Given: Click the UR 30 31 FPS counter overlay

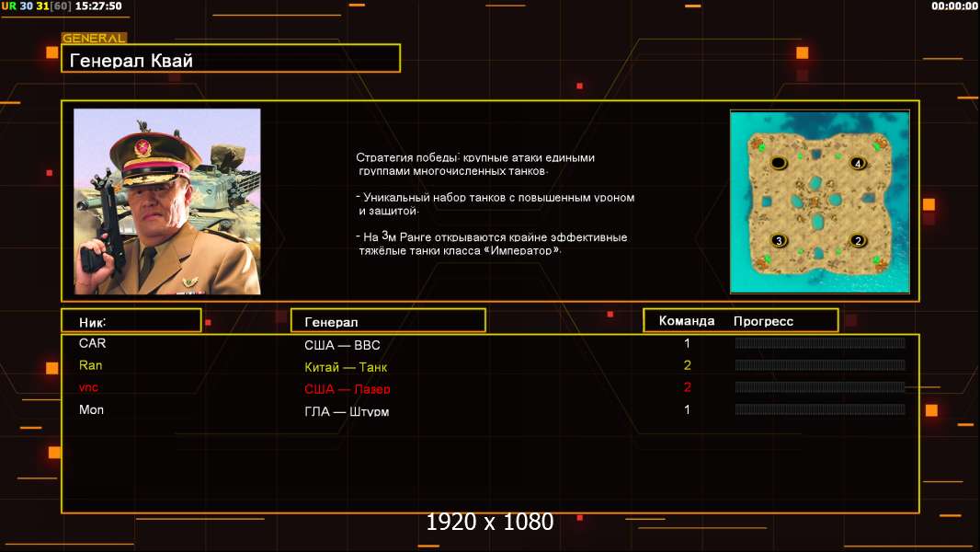Looking at the screenshot, I should [x=36, y=6].
